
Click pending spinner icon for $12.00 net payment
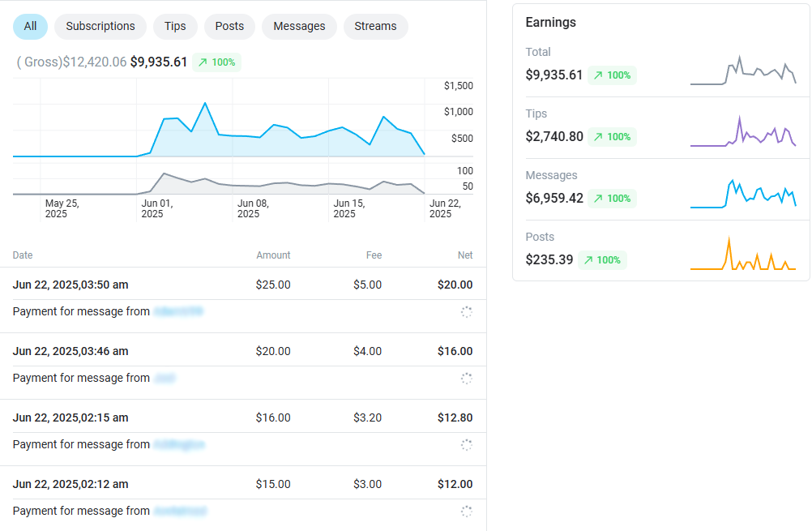tap(466, 512)
